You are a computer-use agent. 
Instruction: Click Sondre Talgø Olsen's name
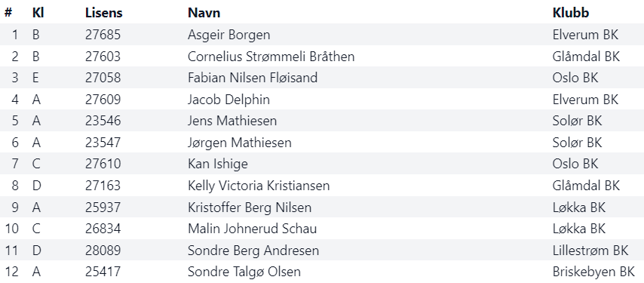pos(244,272)
